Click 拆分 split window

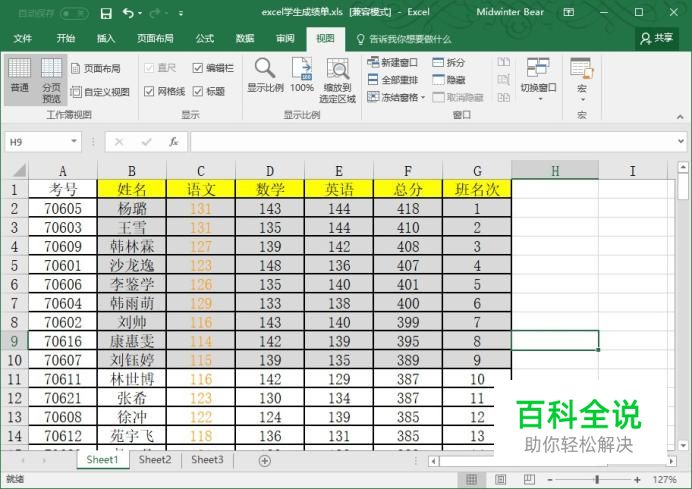click(x=448, y=62)
